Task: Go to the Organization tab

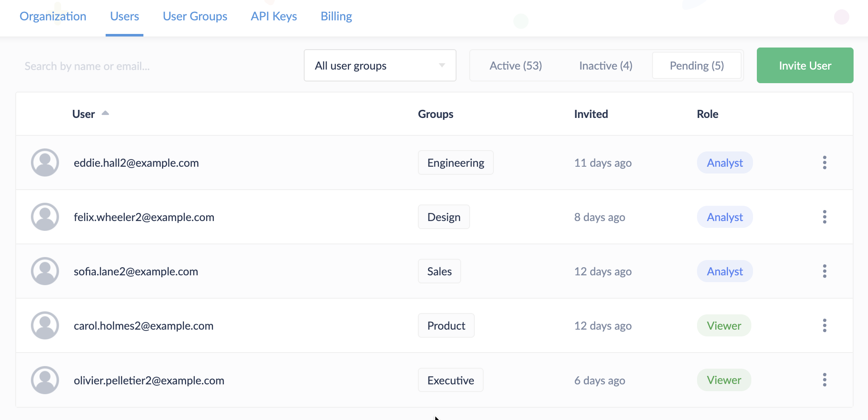Action: (53, 17)
